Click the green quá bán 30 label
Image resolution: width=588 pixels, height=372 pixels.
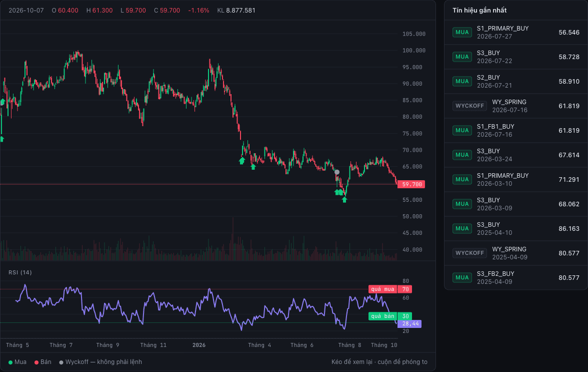pos(390,316)
